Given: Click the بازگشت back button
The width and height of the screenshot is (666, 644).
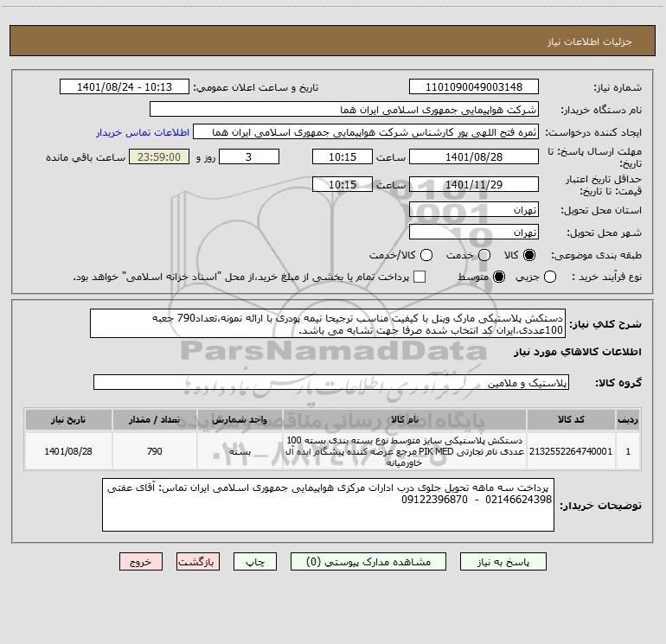Looking at the screenshot, I should point(198,562).
